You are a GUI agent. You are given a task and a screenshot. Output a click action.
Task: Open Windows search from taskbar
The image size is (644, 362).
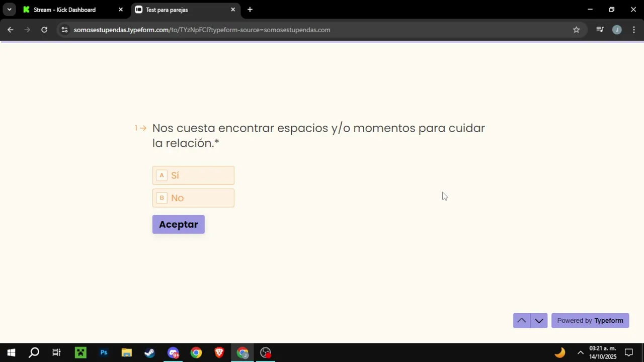(x=34, y=352)
